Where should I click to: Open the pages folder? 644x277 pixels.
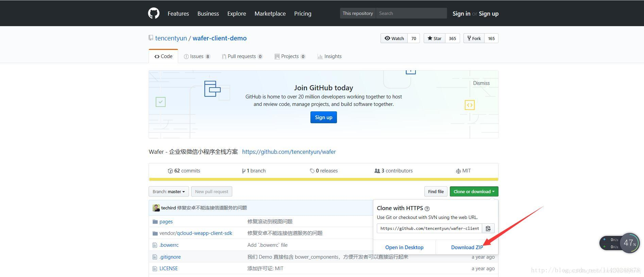[166, 222]
